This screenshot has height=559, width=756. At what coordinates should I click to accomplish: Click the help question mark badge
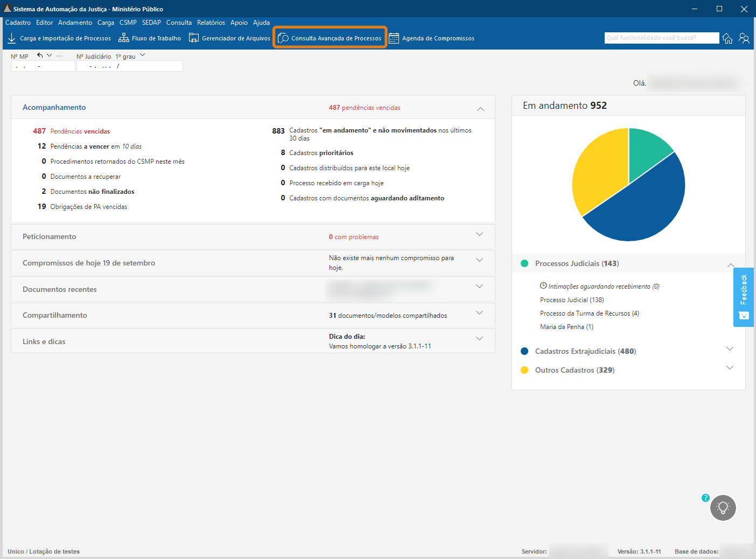click(x=705, y=498)
